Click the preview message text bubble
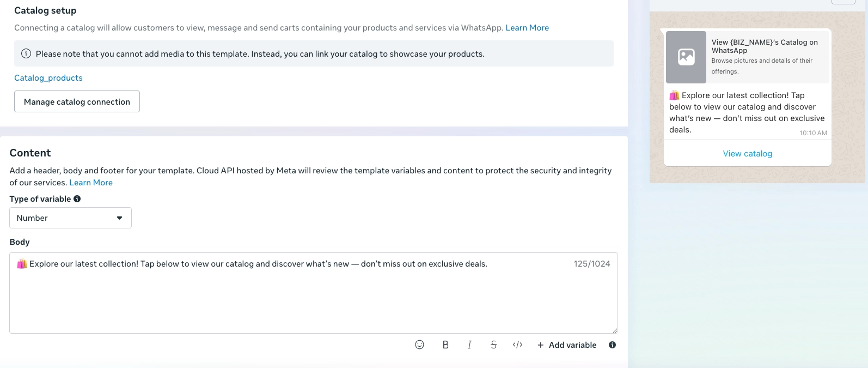 point(747,113)
